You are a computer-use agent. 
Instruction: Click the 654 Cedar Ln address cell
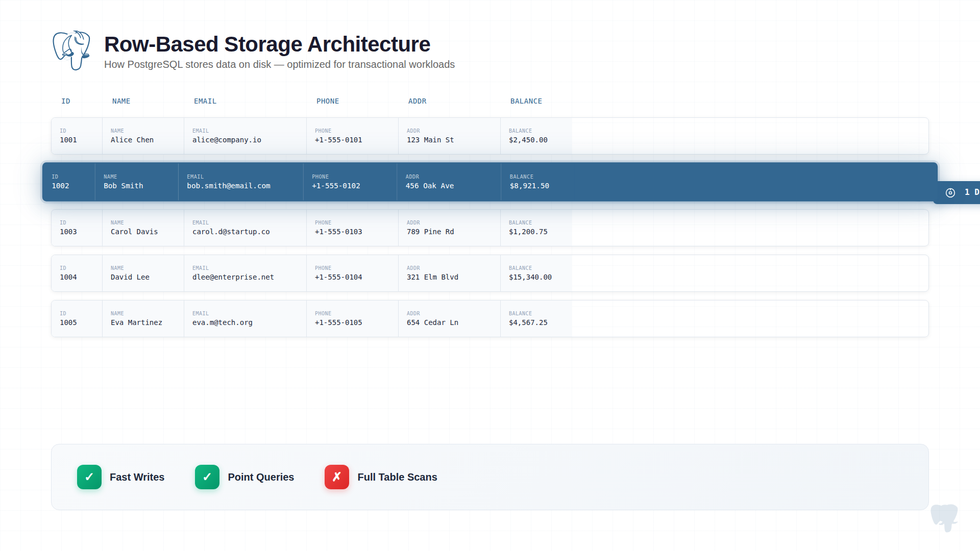coord(432,322)
